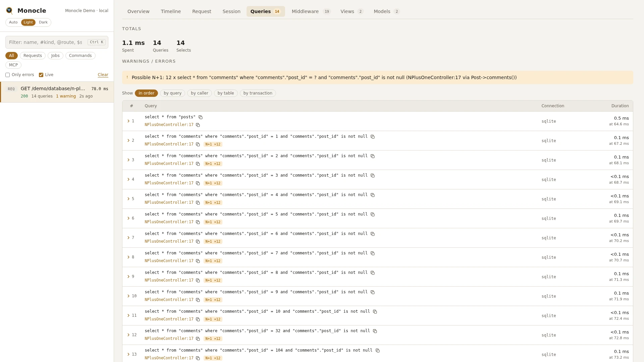The height and width of the screenshot is (362, 644).
Task: Expand query row 13
Action: point(128,354)
